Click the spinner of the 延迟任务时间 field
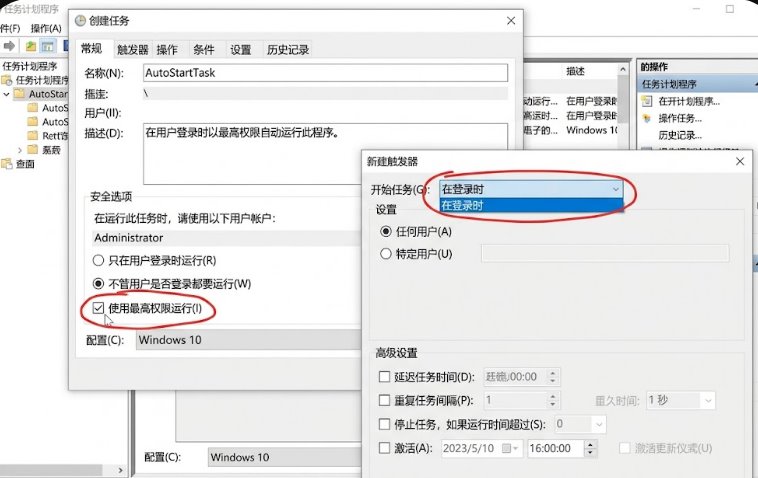Viewport: 758px width, 478px height. (553, 377)
